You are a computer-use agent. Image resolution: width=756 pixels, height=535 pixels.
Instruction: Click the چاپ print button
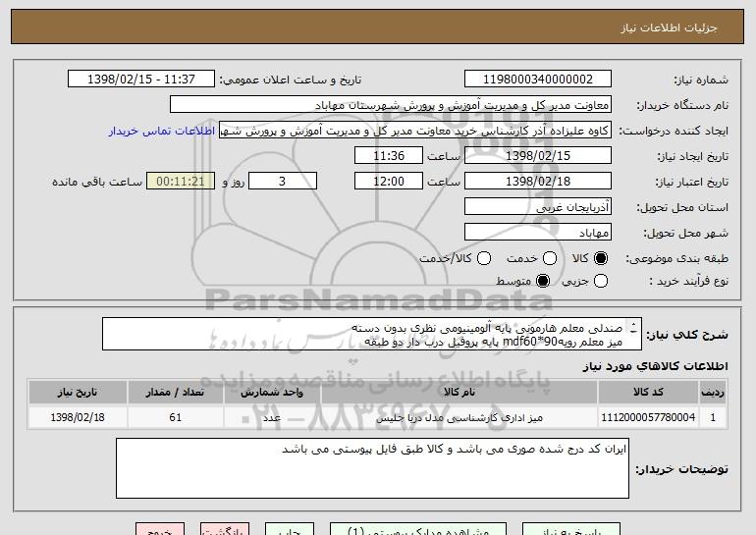[290, 529]
